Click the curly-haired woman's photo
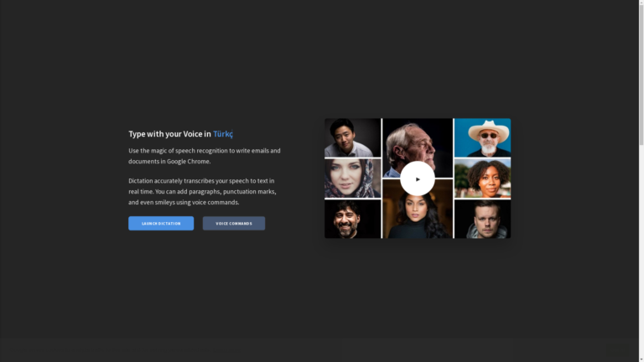 [482, 178]
